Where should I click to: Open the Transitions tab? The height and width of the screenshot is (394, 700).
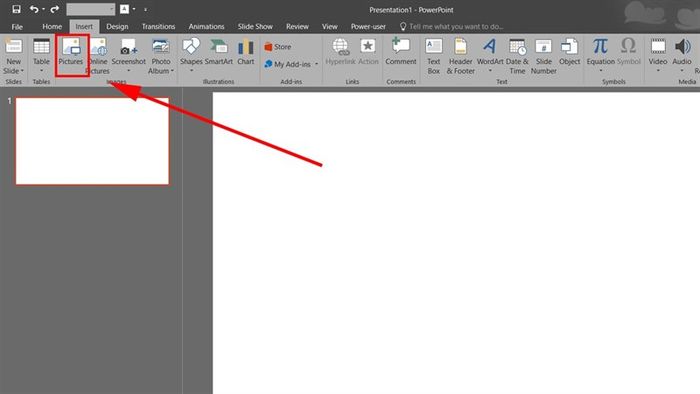pos(158,27)
